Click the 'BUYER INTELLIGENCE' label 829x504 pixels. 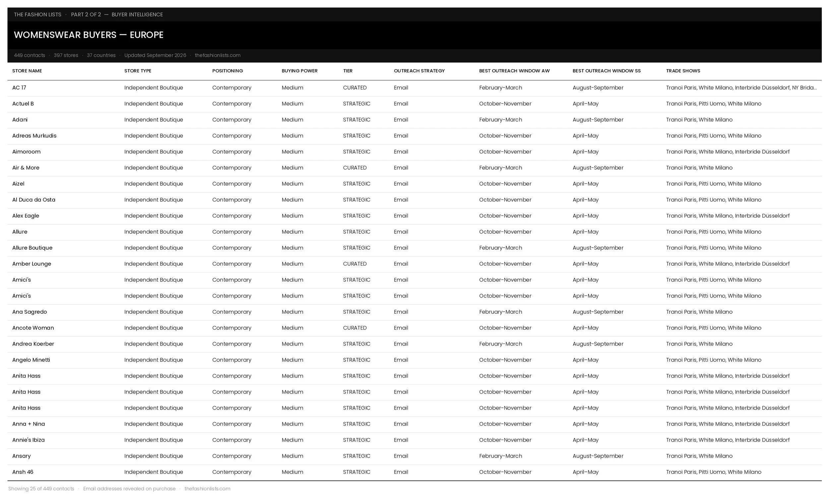(x=137, y=15)
